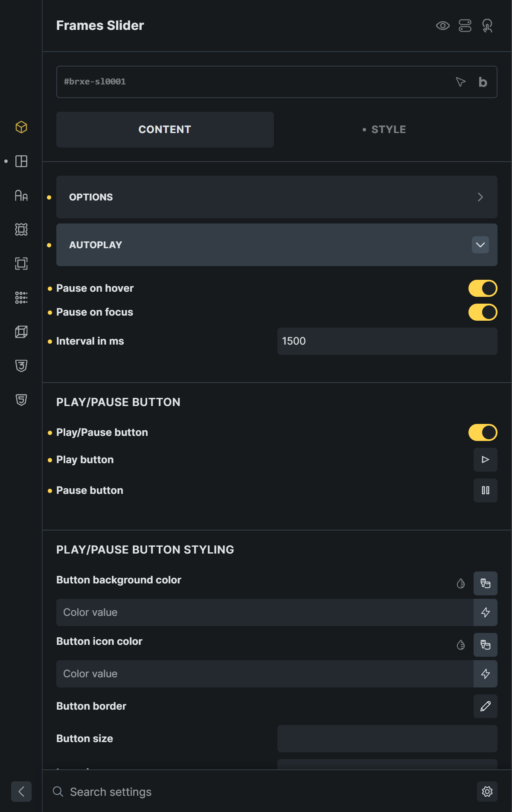Edit Button border with the pencil icon
This screenshot has height=812, width=512.
point(486,706)
